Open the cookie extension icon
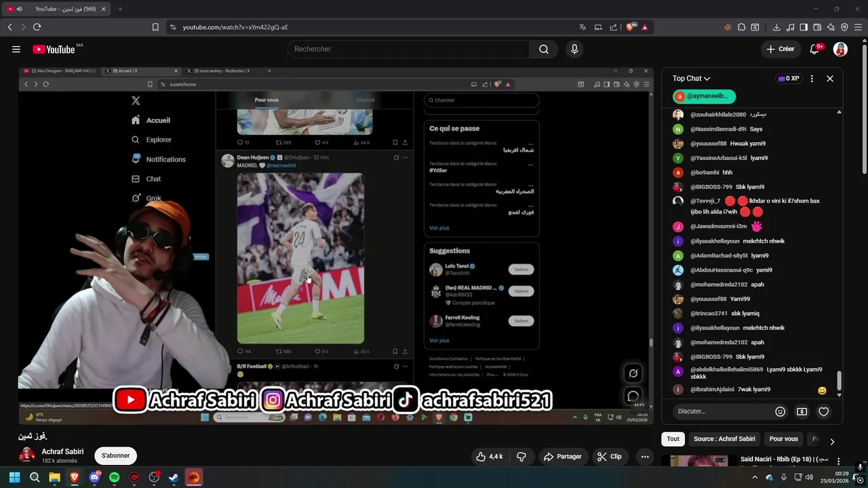Image resolution: width=868 pixels, height=488 pixels. pos(728,27)
